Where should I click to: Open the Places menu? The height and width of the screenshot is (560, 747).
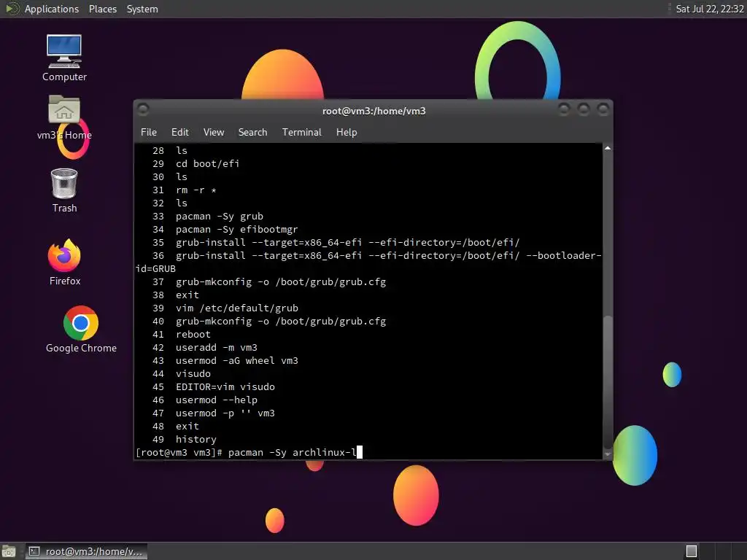pyautogui.click(x=102, y=9)
